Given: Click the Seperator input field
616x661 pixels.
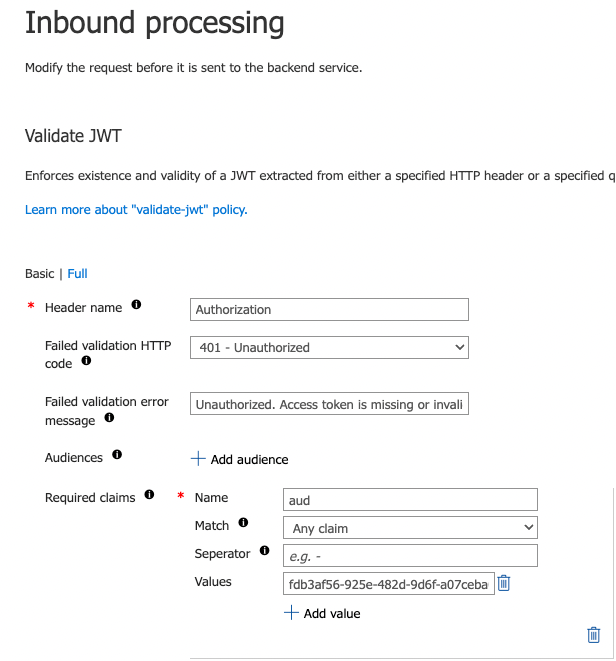Looking at the screenshot, I should (x=410, y=556).
